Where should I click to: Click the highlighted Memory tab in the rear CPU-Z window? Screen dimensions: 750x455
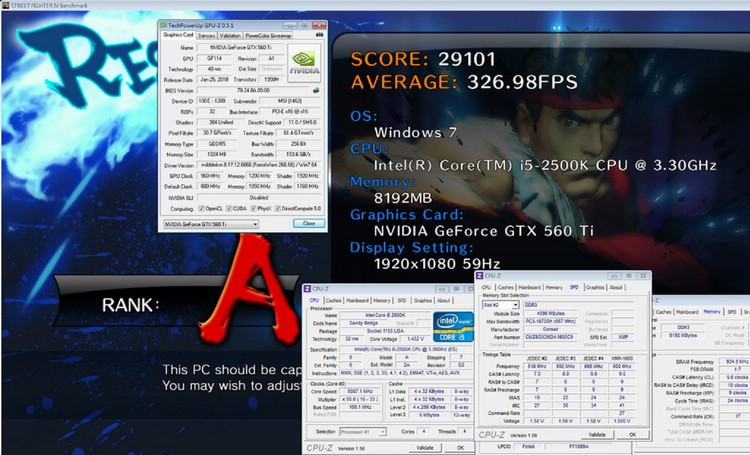(712, 311)
